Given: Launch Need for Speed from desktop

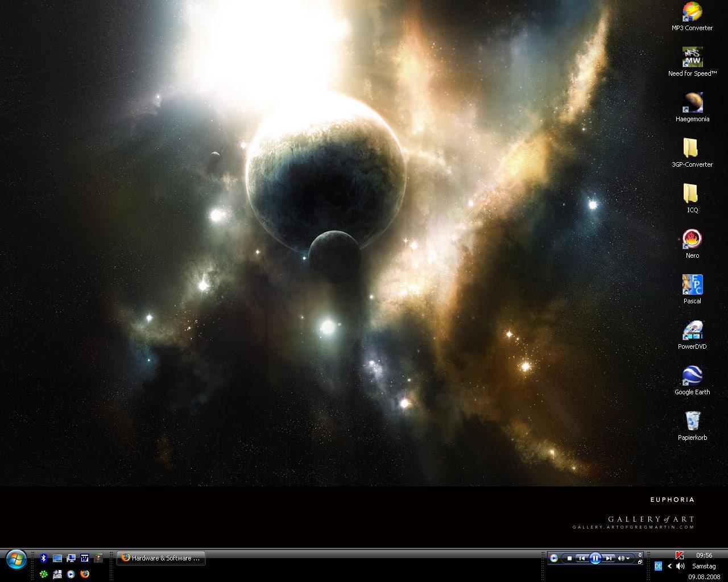Looking at the screenshot, I should (x=692, y=57).
